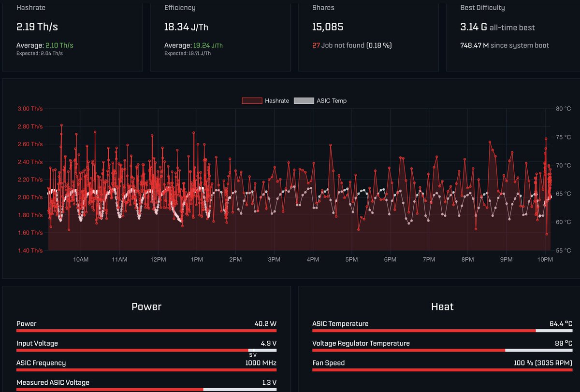Click the Hashrate card title
This screenshot has width=580, height=392.
[31, 8]
